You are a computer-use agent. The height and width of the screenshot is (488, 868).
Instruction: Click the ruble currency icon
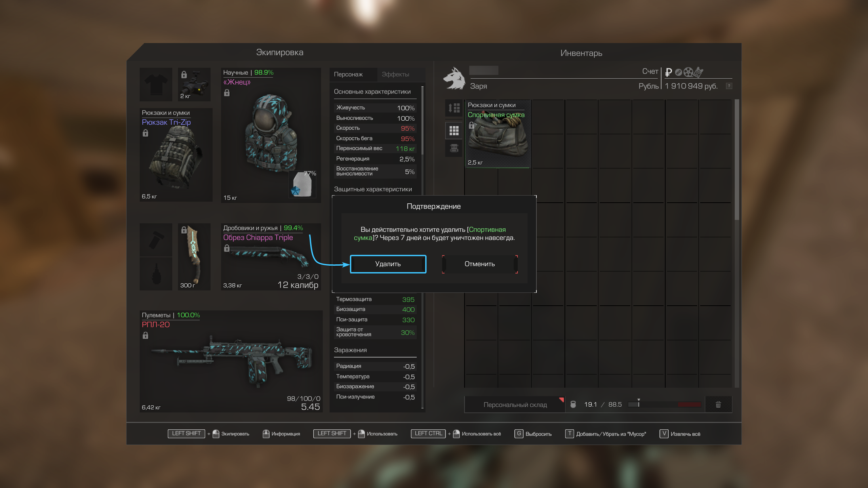click(x=668, y=72)
